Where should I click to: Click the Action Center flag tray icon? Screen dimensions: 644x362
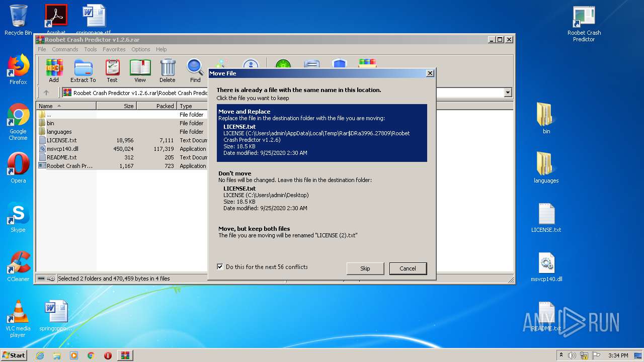coord(596,355)
